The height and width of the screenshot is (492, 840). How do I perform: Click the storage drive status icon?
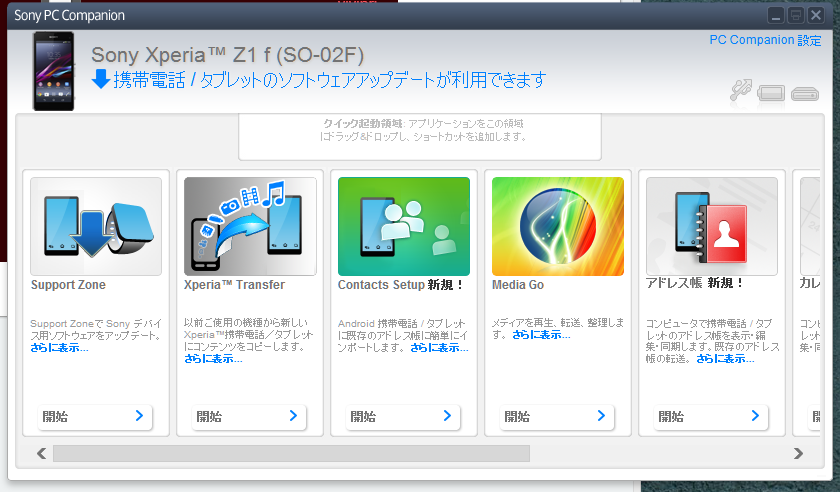805,94
